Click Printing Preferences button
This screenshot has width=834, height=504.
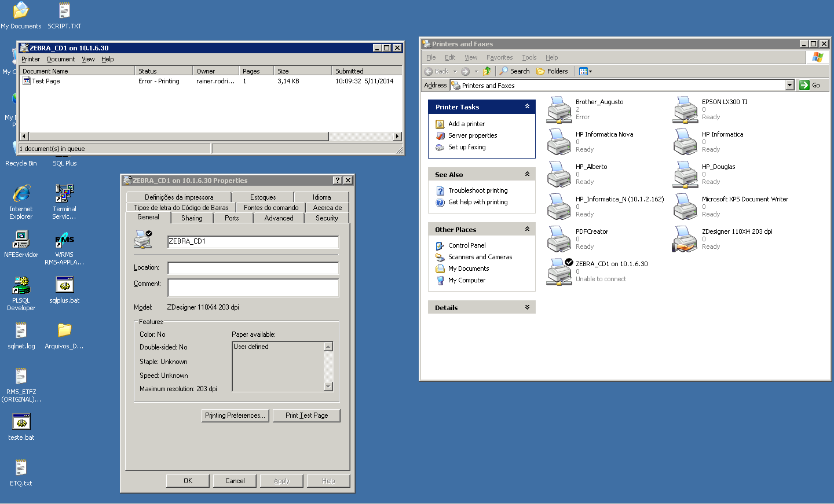pos(235,415)
